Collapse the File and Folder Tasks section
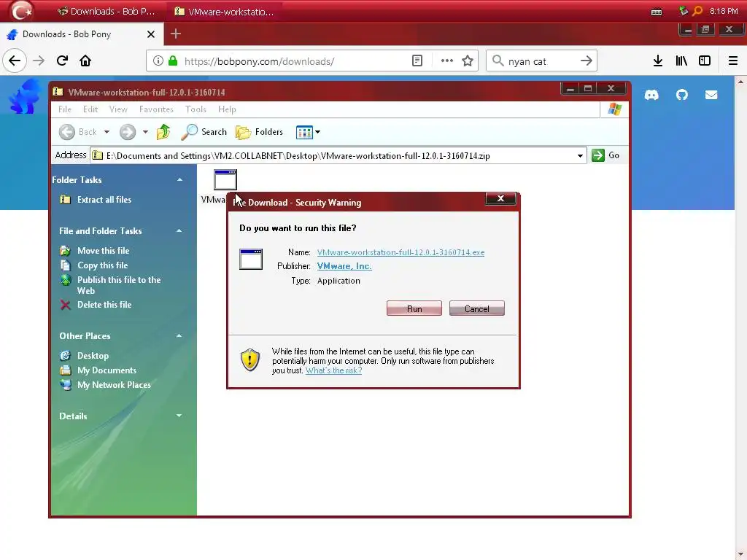The image size is (747, 560). (179, 230)
